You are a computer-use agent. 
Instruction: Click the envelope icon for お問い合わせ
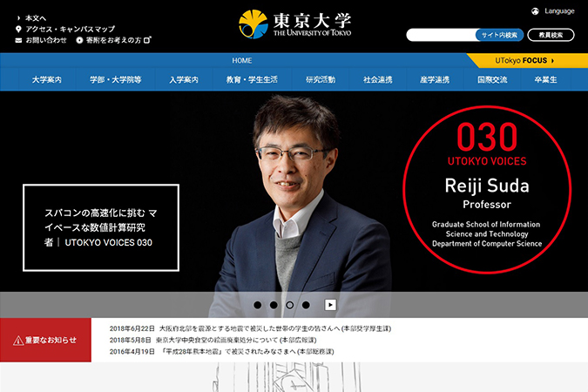(18, 40)
